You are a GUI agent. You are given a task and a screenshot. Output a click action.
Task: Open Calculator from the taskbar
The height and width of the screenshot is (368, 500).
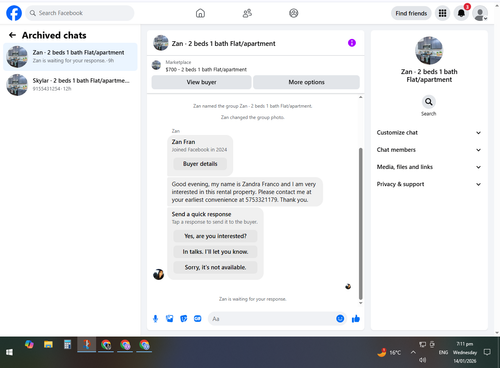coord(67,345)
